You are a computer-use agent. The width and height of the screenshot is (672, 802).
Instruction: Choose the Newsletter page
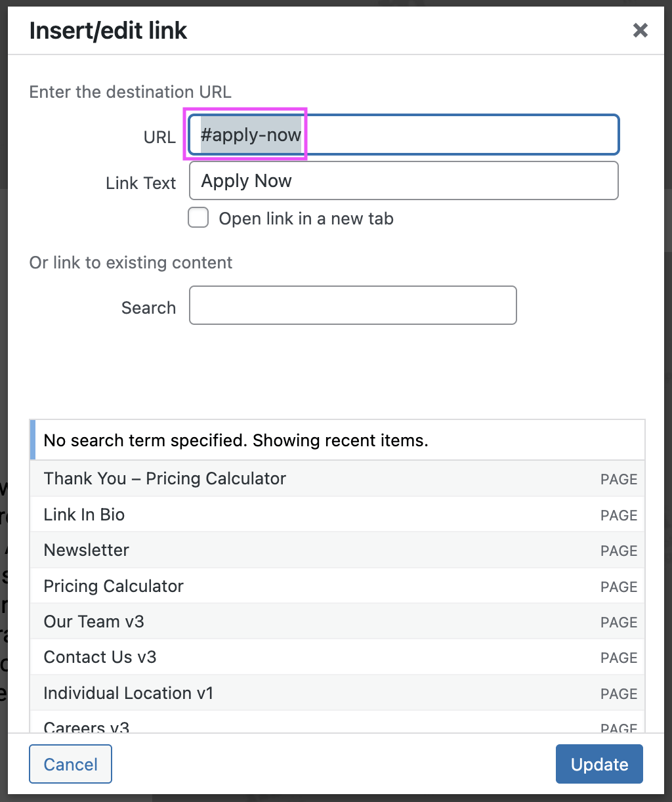coord(87,550)
